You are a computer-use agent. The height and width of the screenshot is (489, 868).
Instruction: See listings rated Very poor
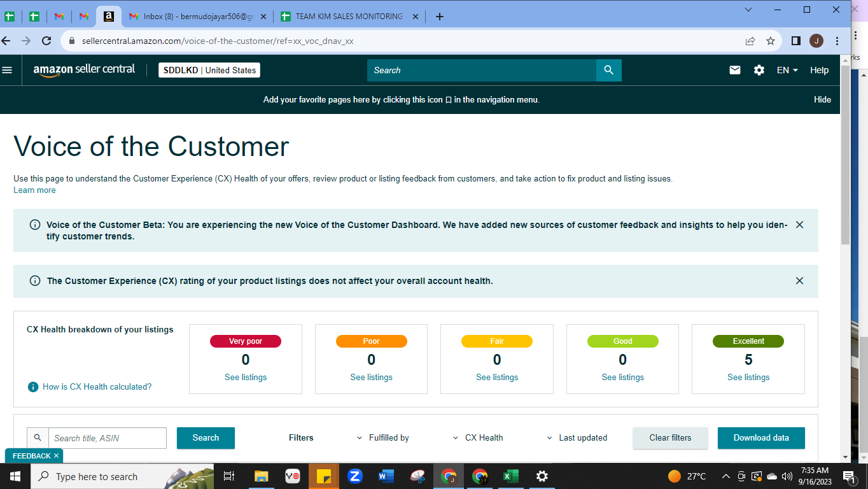246,378
